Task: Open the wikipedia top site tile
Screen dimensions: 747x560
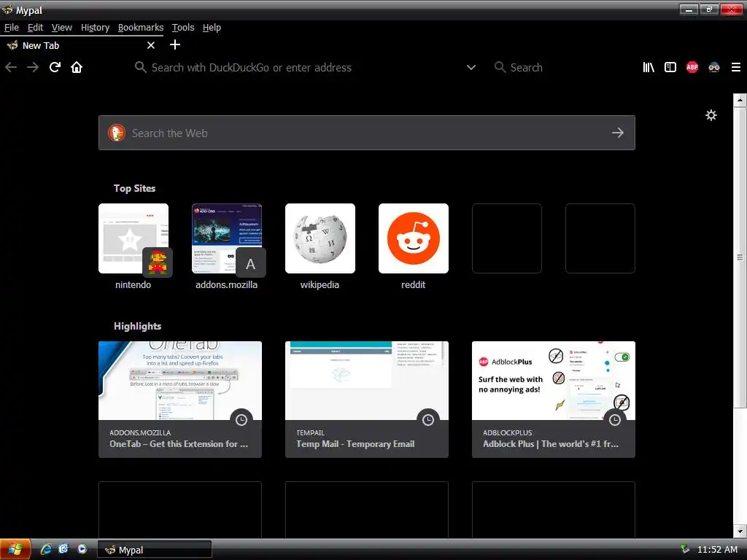Action: (x=320, y=238)
